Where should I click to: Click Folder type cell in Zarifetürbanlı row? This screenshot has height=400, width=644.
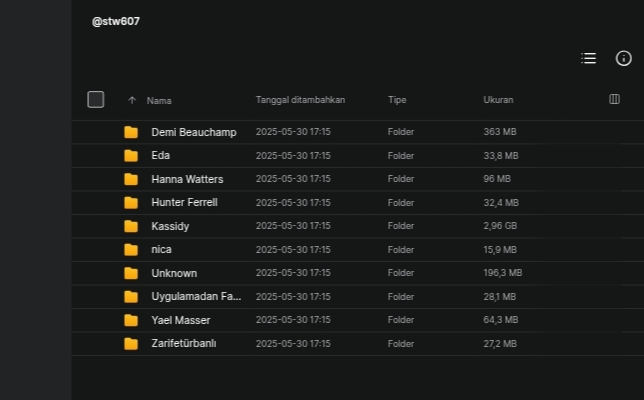pos(401,344)
